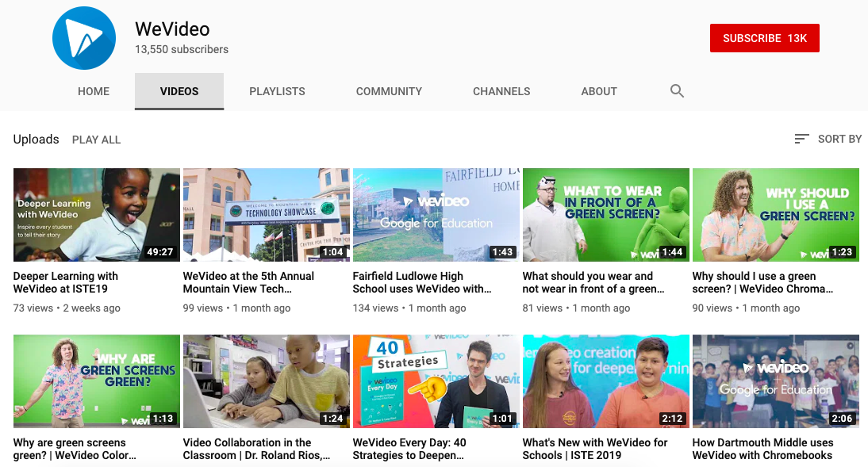Select the VIDEOS tab
The image size is (868, 467).
coord(179,91)
